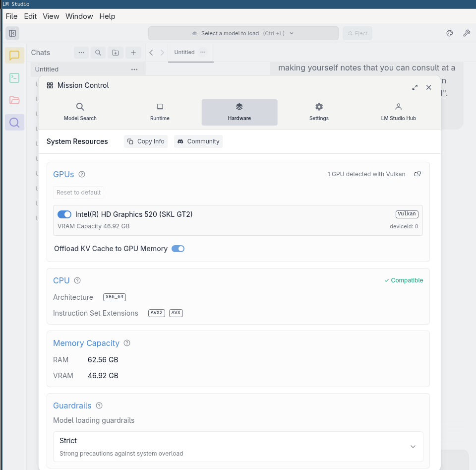The width and height of the screenshot is (476, 470).
Task: Expand Mission Control to full screen
Action: click(x=415, y=87)
